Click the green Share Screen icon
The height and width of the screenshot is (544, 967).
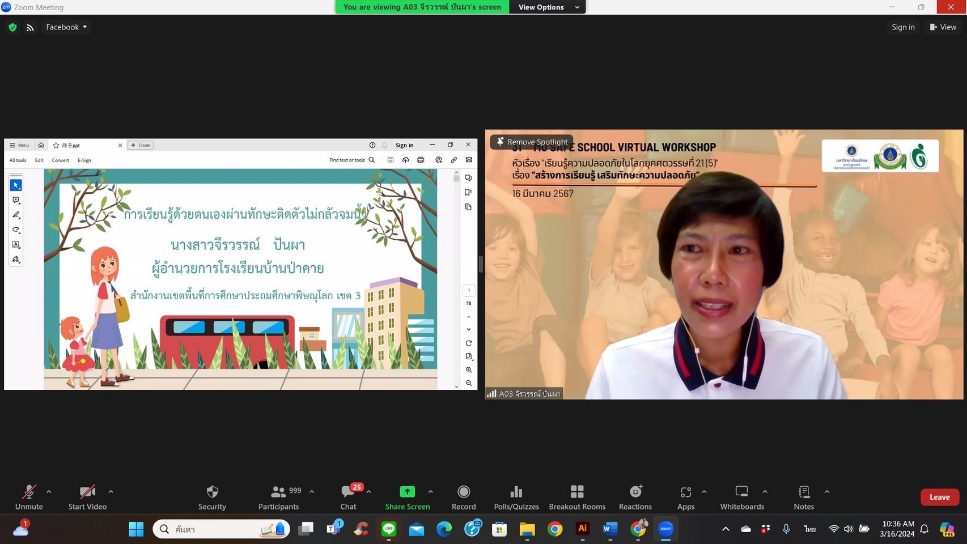pos(407,492)
